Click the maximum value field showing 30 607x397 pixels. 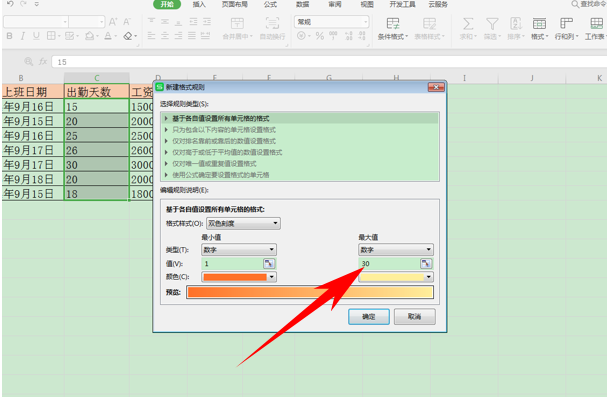(389, 264)
